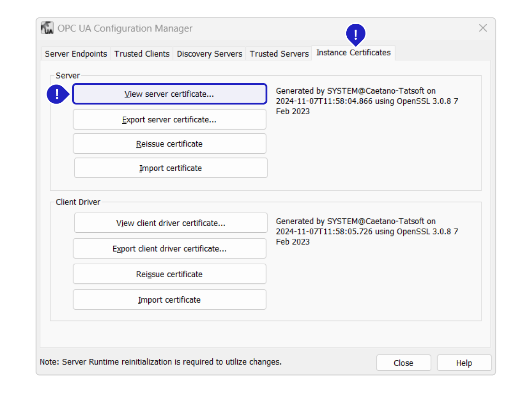The height and width of the screenshot is (393, 532).
Task: Open Help from the bottom button
Action: [464, 363]
